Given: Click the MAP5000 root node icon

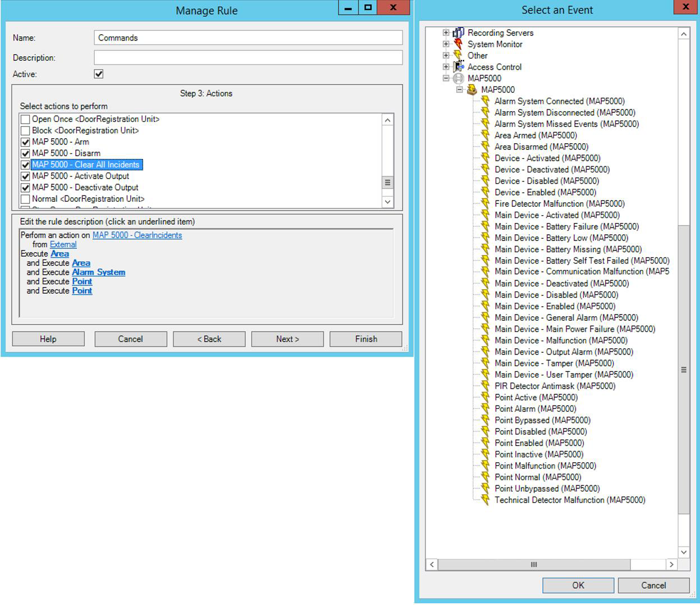Looking at the screenshot, I should tap(459, 78).
